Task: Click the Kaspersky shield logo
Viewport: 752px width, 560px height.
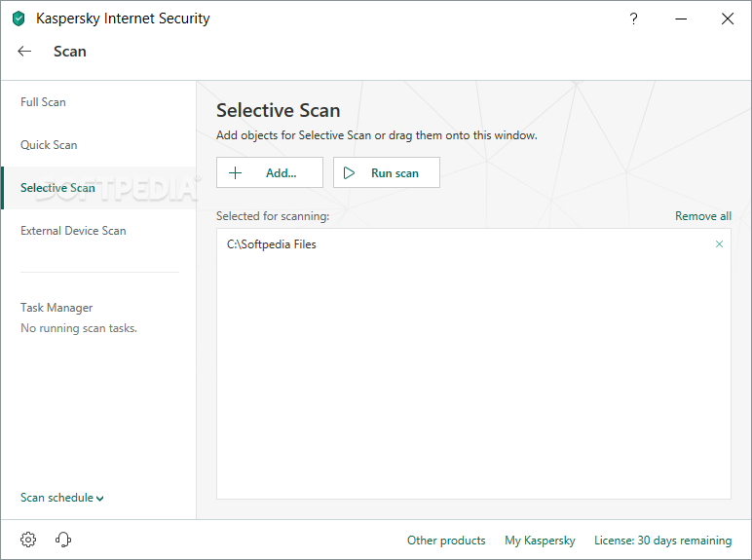Action: pos(19,19)
